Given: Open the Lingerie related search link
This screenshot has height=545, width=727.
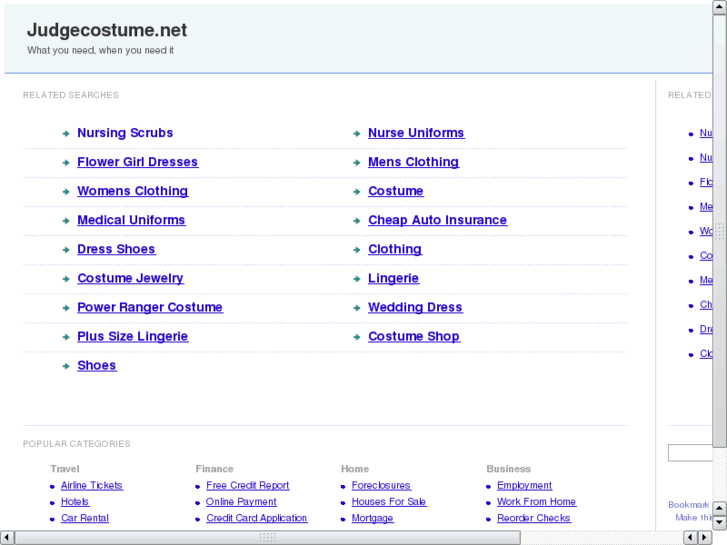Looking at the screenshot, I should coord(394,278).
